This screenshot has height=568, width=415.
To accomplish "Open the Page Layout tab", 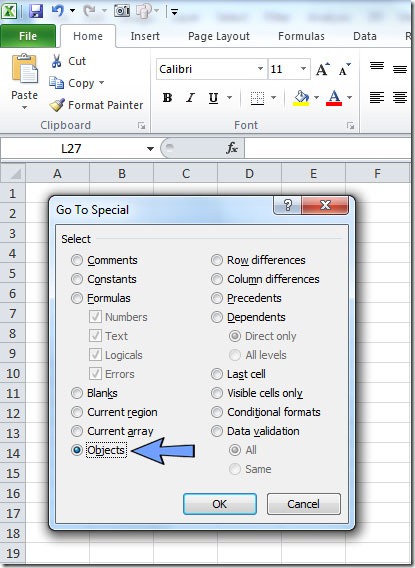I will [219, 36].
